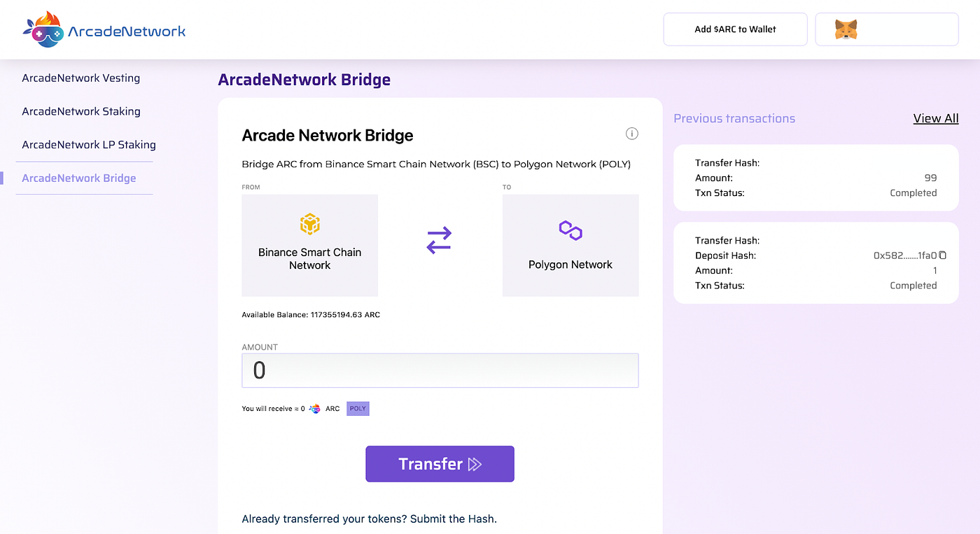Focus the Amount input field
The image size is (980, 534).
[x=440, y=370]
